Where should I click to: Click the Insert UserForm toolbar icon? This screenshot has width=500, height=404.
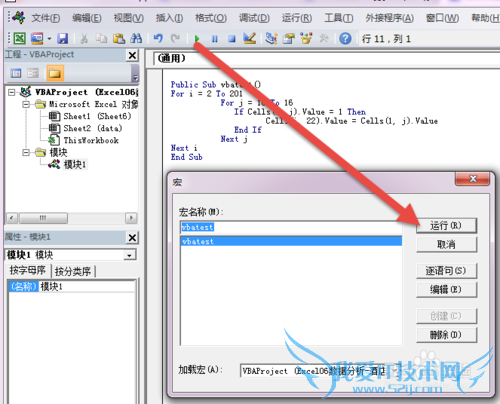37,39
